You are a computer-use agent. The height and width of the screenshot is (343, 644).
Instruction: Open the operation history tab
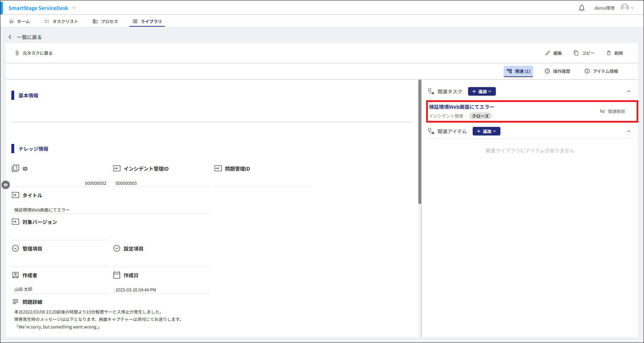557,71
